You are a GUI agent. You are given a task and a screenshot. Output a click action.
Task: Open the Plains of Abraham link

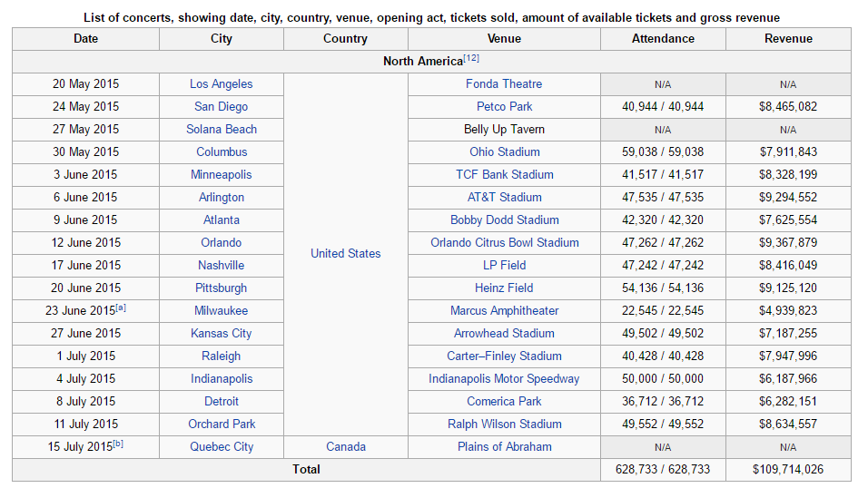click(x=504, y=447)
